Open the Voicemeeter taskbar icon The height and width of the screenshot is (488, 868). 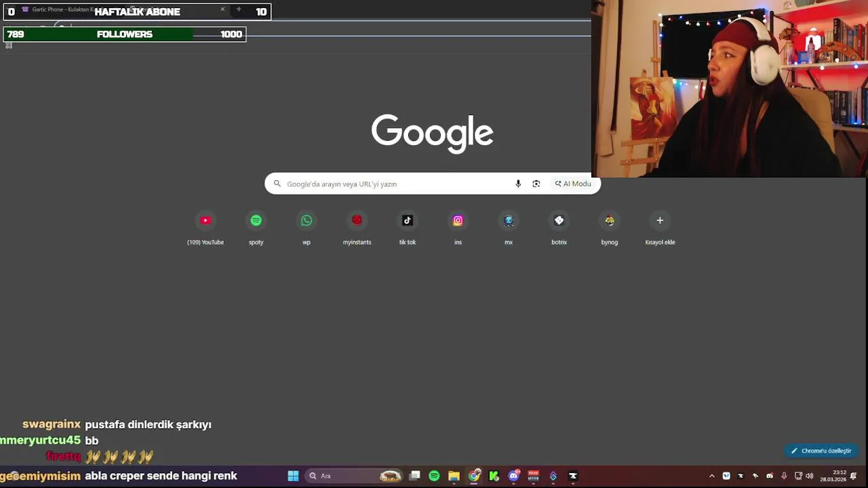pos(533,476)
